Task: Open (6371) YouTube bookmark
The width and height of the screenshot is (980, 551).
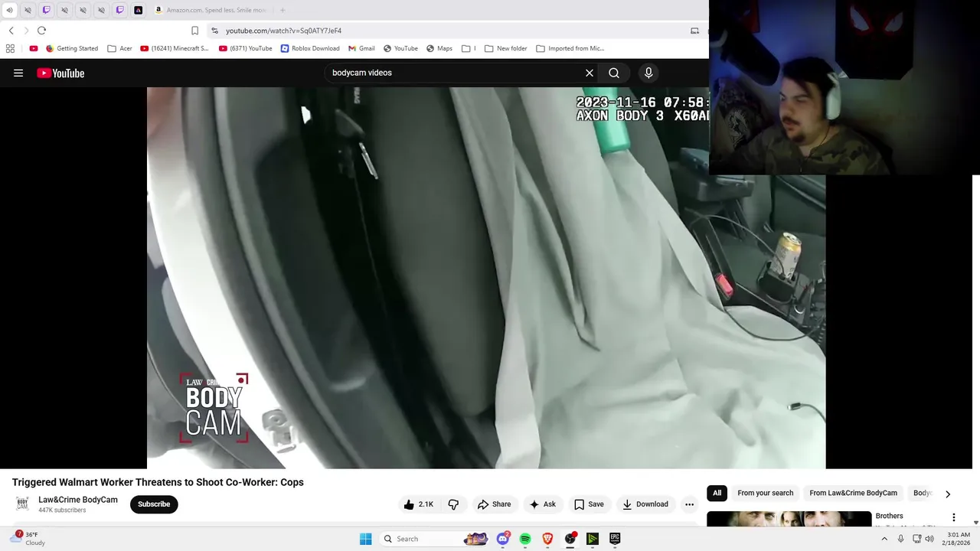Action: pos(246,48)
